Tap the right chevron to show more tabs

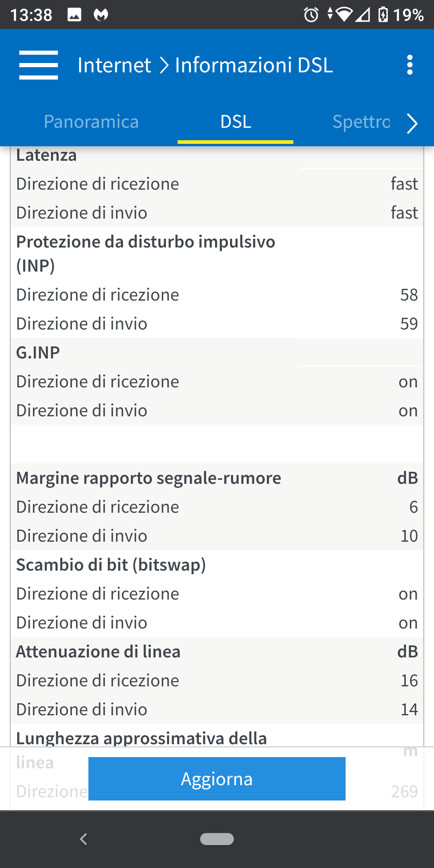(x=412, y=123)
